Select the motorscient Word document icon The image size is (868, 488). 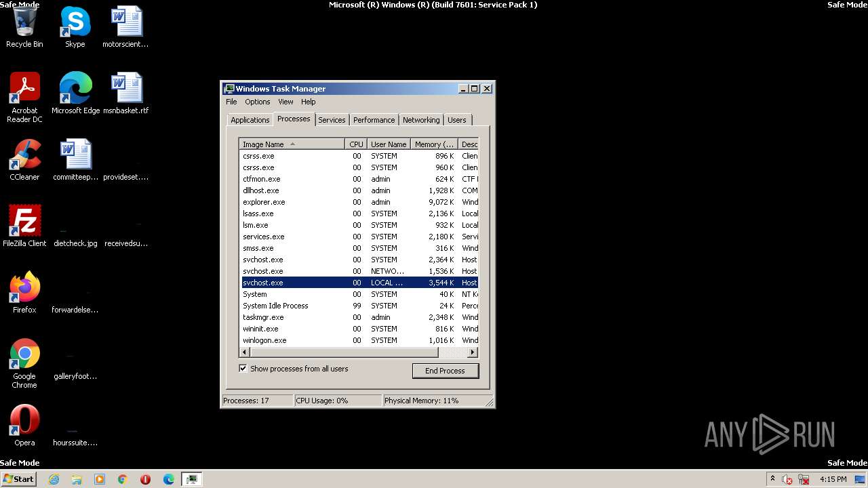tap(125, 27)
